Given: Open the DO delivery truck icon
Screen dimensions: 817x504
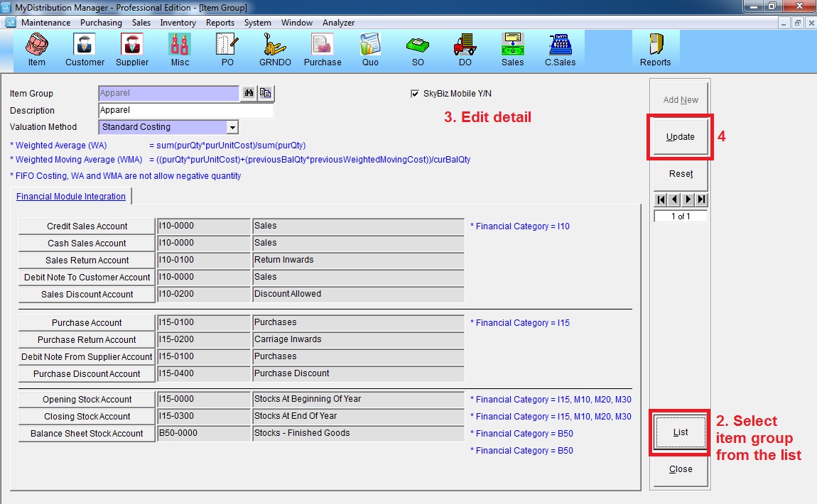Looking at the screenshot, I should coord(465,50).
